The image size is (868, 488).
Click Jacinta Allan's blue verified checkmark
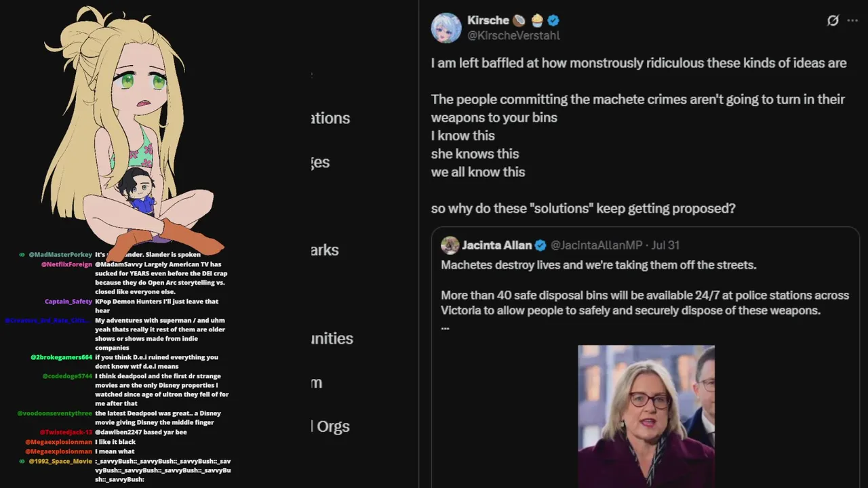[x=540, y=245]
